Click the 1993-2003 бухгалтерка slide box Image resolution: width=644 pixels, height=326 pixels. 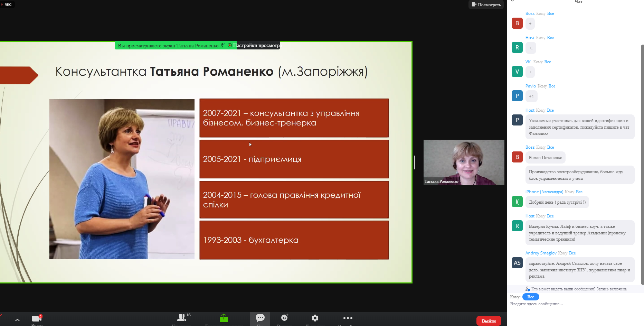[x=294, y=240]
